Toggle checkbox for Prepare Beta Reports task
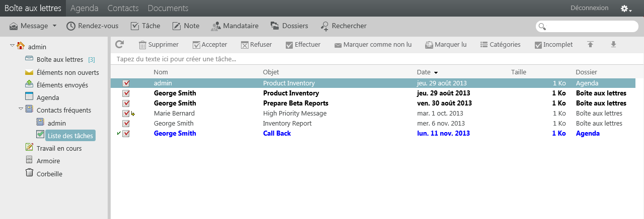The height and width of the screenshot is (219, 644). pos(126,103)
